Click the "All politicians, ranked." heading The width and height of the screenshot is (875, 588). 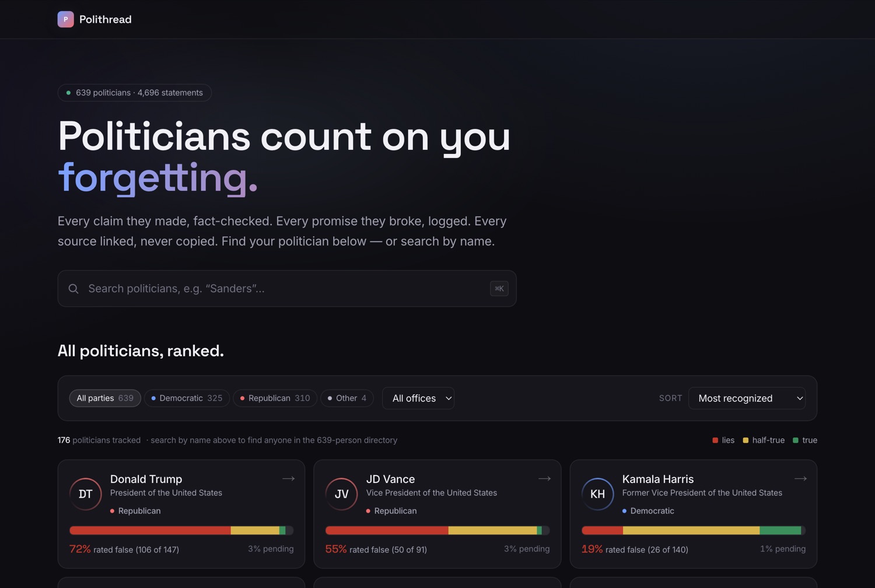pos(141,351)
